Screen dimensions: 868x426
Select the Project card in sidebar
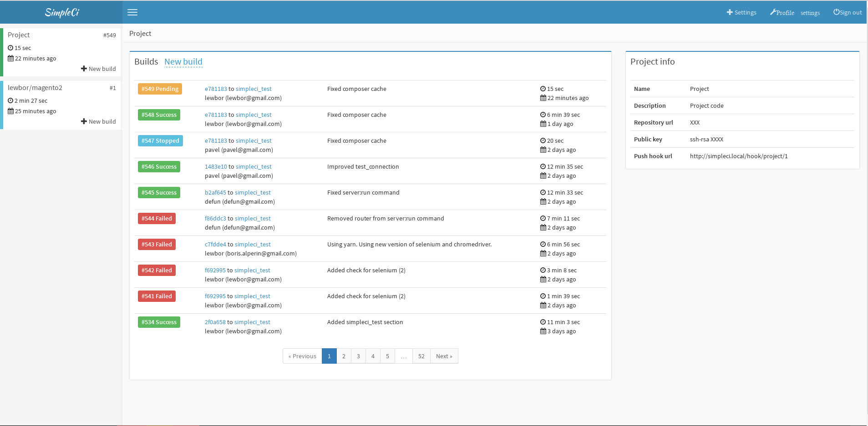click(x=61, y=52)
